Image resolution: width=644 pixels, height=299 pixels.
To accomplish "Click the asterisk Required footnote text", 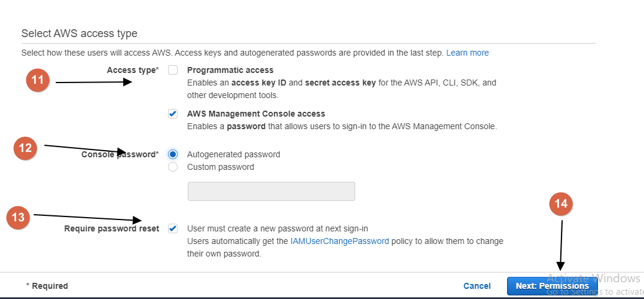I will click(x=47, y=286).
